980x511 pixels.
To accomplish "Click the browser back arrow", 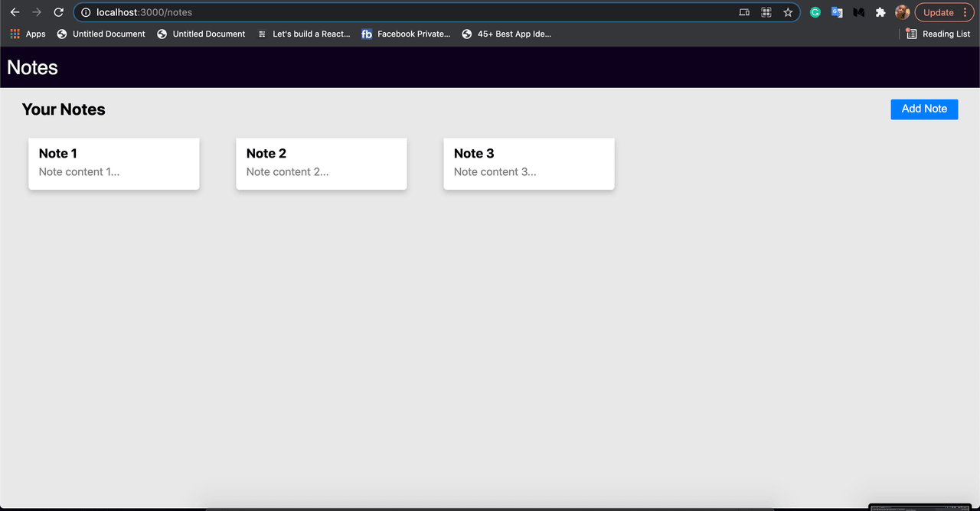I will click(15, 12).
